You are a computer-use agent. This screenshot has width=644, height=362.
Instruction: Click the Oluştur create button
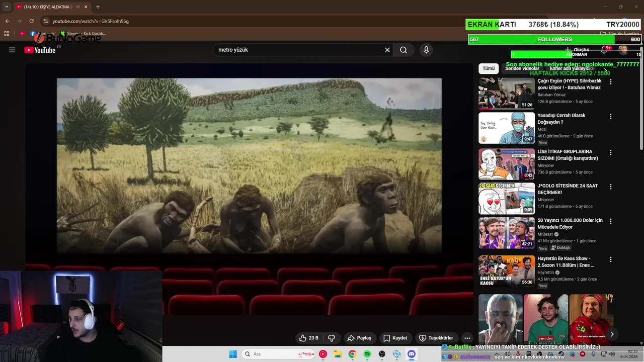coord(577,50)
